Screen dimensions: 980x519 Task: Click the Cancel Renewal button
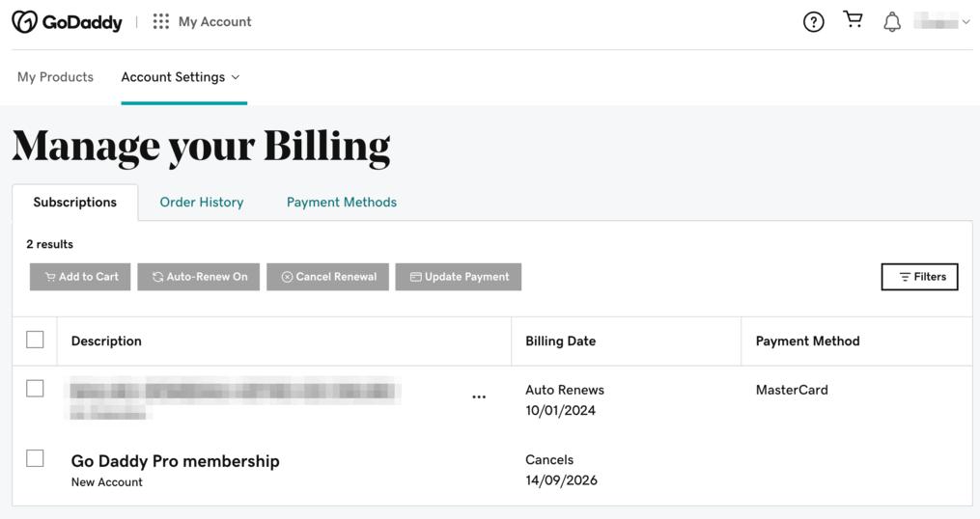pyautogui.click(x=327, y=277)
